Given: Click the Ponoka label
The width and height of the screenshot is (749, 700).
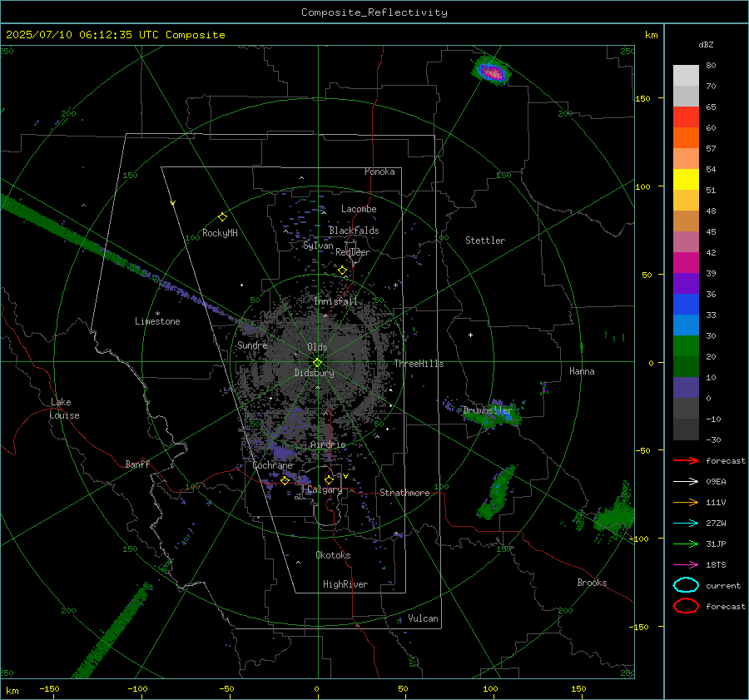Looking at the screenshot, I should click(379, 171).
